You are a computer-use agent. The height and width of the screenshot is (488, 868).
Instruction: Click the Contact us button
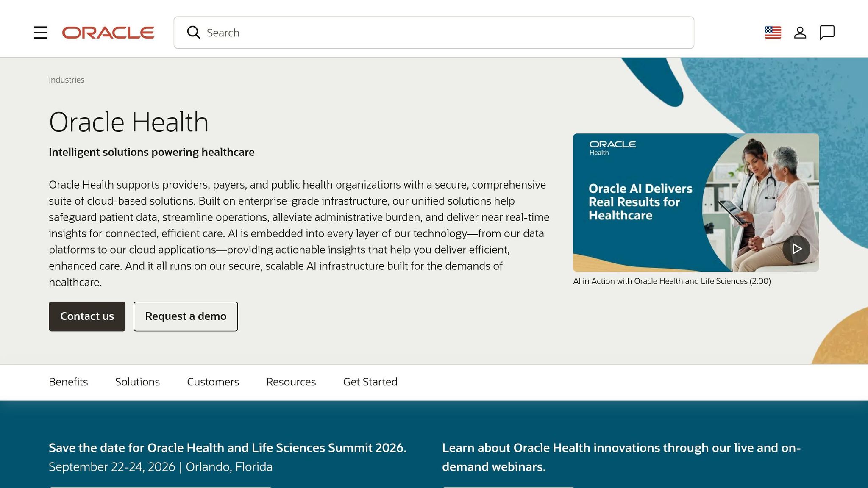point(87,316)
